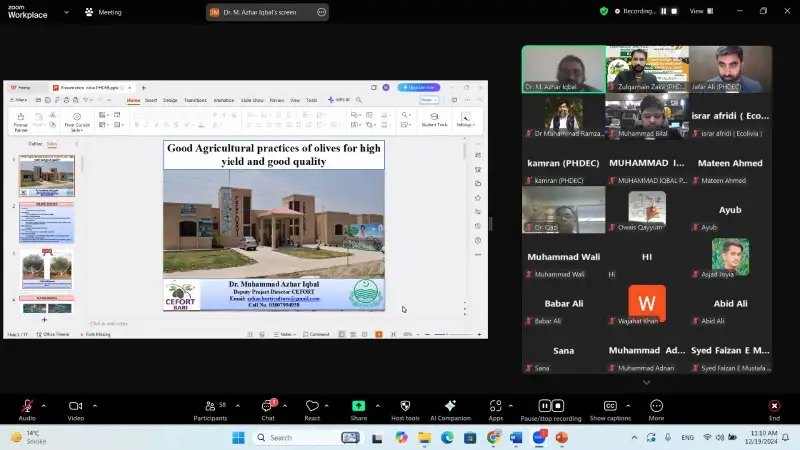Viewport: 800px width, 450px height.
Task: Expand the Zoom Workplace dropdown chevron
Action: coord(65,12)
